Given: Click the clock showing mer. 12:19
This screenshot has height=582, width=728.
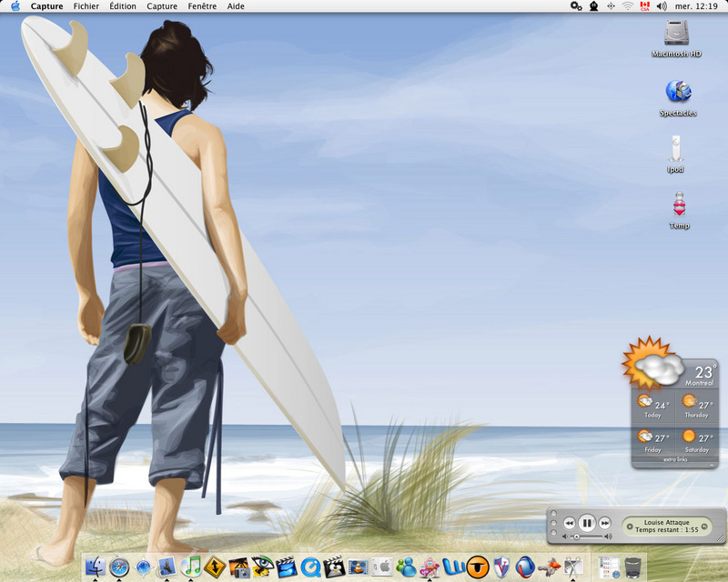Looking at the screenshot, I should click(696, 6).
